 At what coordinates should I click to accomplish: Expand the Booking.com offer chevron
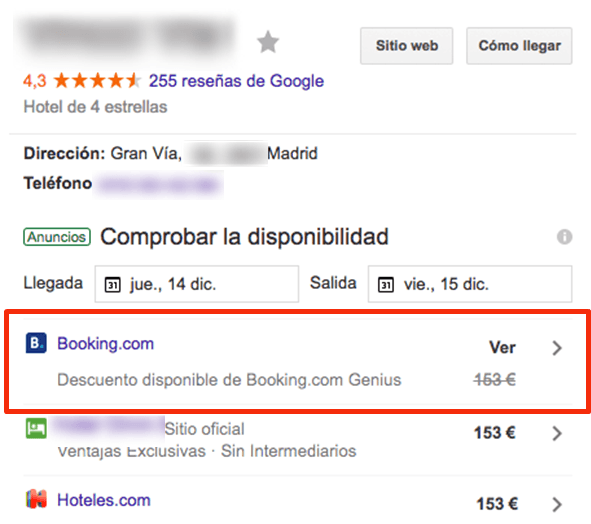[x=557, y=348]
